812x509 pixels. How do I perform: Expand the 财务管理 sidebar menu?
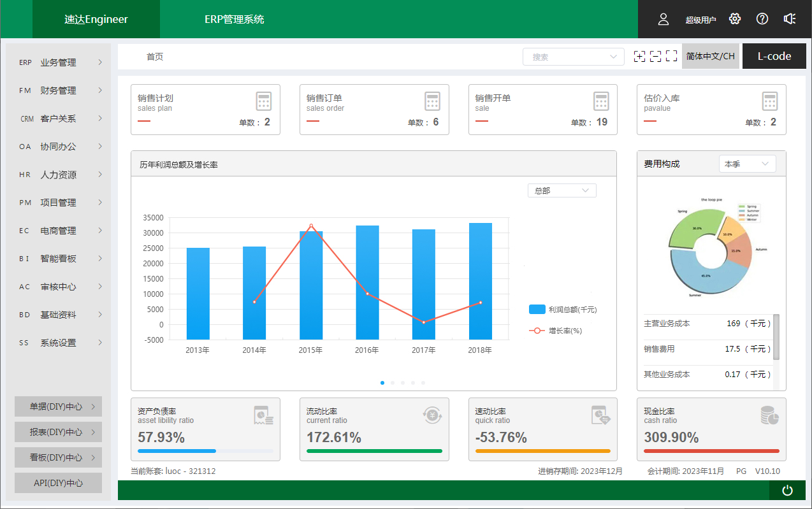coord(59,90)
